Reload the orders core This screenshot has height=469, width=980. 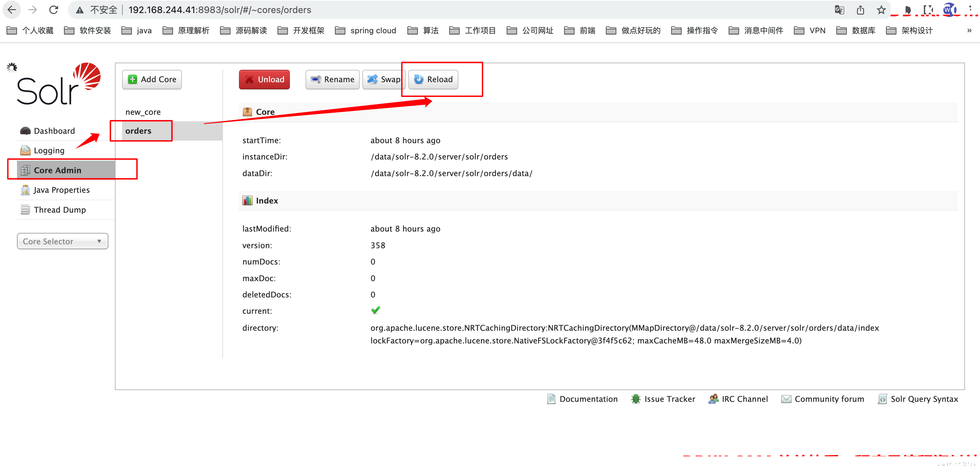point(433,80)
